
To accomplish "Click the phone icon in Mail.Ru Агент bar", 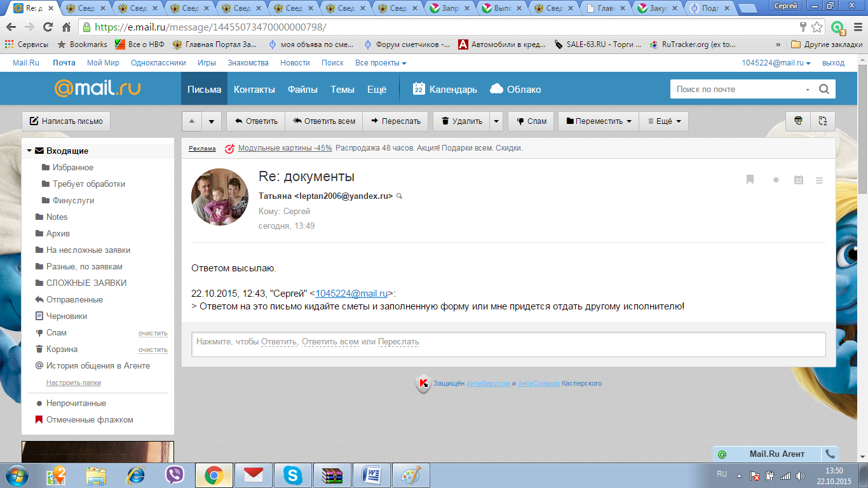I will pos(829,454).
